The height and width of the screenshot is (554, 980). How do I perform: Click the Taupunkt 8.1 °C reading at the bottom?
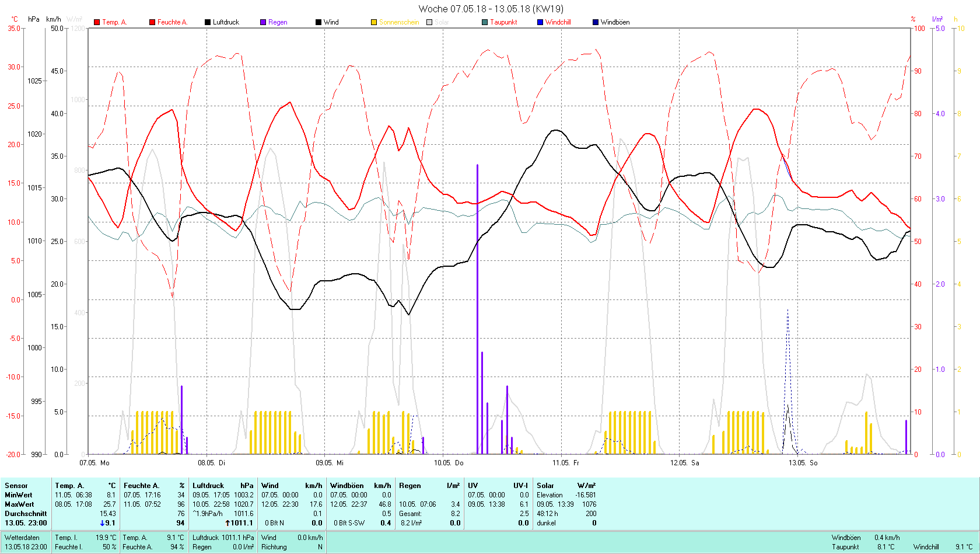tap(863, 547)
